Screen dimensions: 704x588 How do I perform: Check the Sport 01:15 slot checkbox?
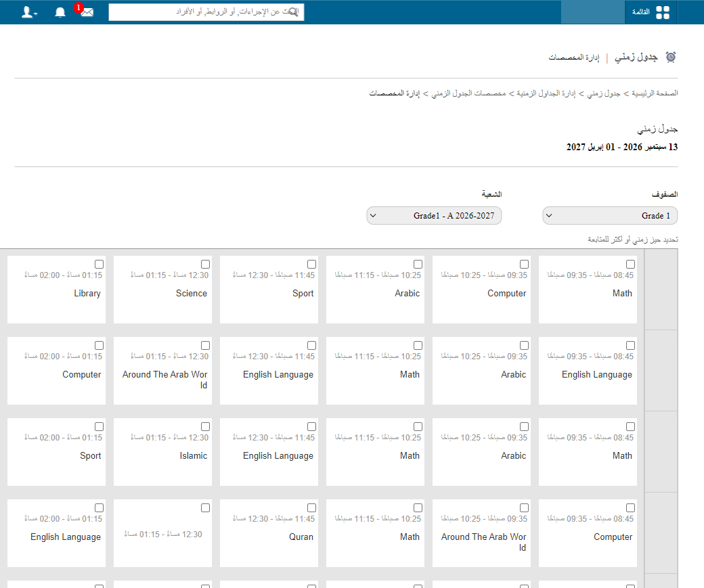(x=100, y=427)
